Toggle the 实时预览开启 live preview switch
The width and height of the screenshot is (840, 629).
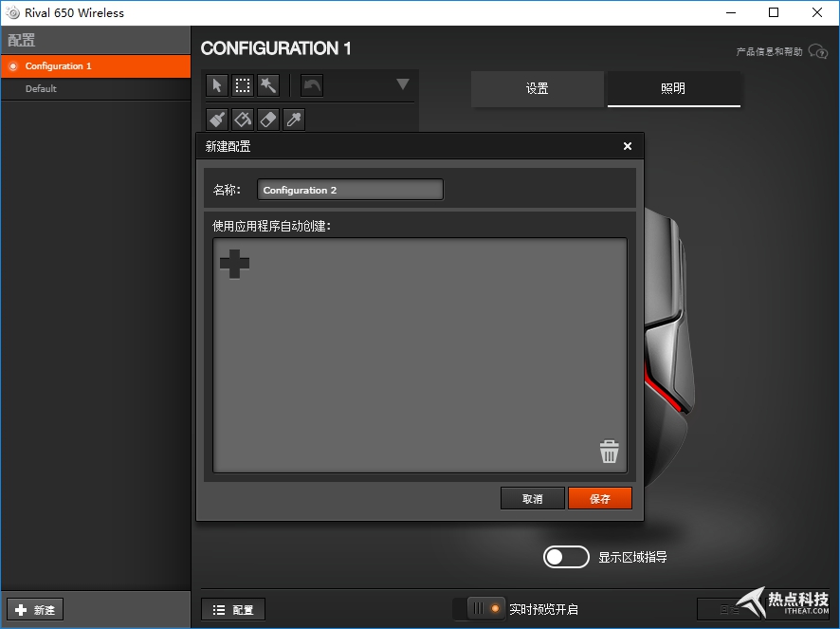point(485,608)
